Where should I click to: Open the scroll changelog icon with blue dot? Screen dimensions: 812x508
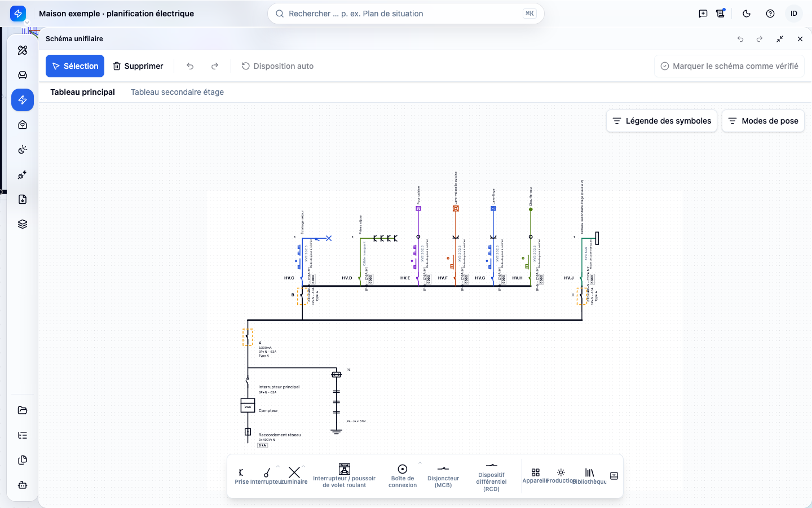[721, 14]
